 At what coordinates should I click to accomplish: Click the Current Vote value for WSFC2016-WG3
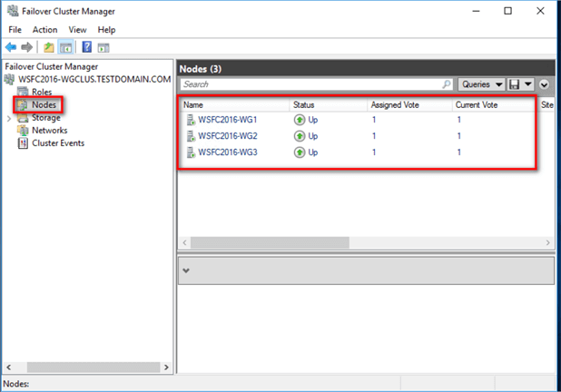(x=458, y=152)
